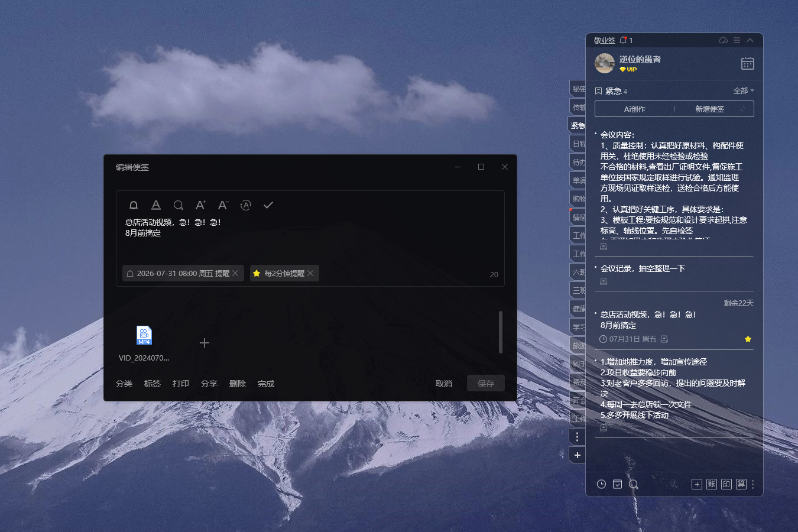Switch to the 购物 side tab
Viewport: 798px width, 532px height.
(x=578, y=199)
